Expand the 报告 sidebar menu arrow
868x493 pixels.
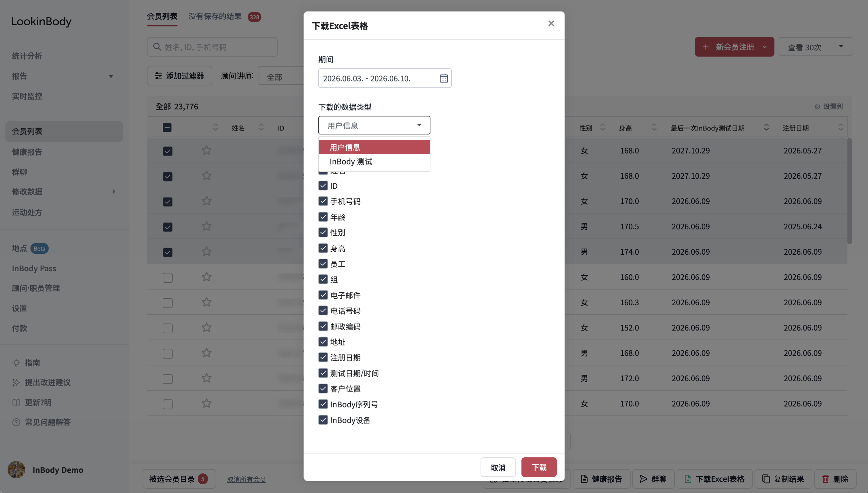coord(111,76)
